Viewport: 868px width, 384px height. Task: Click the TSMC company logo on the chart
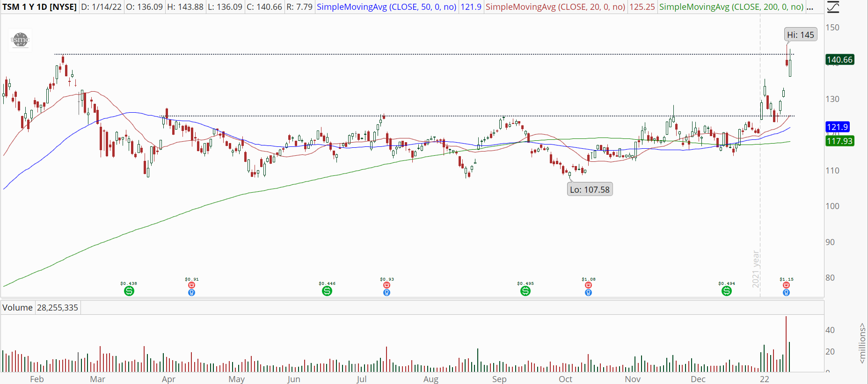[x=20, y=40]
